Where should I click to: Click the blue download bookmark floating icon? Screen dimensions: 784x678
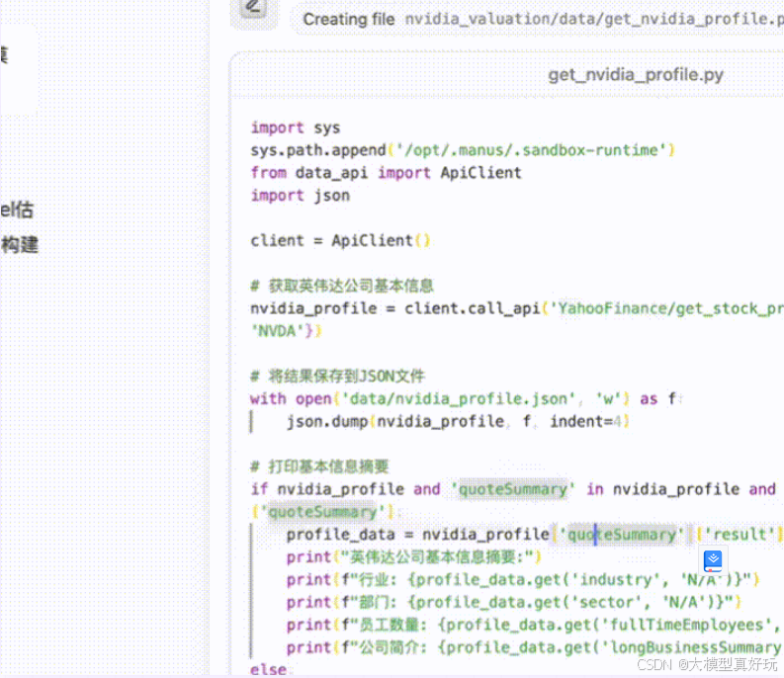click(x=713, y=560)
